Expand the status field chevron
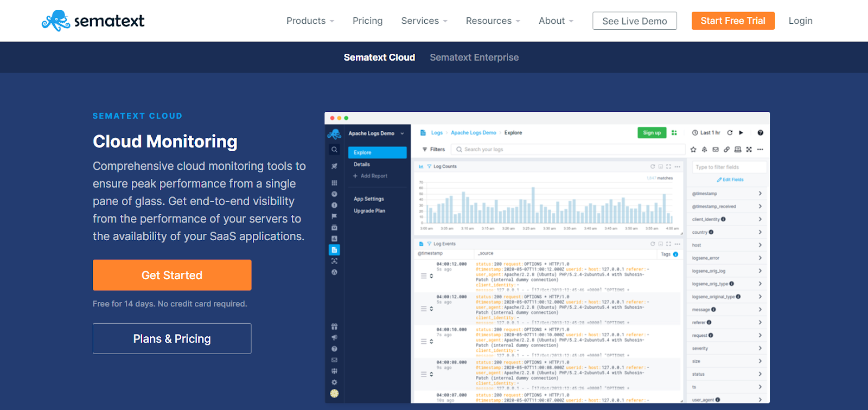Viewport: 868px width, 410px height. pos(760,374)
